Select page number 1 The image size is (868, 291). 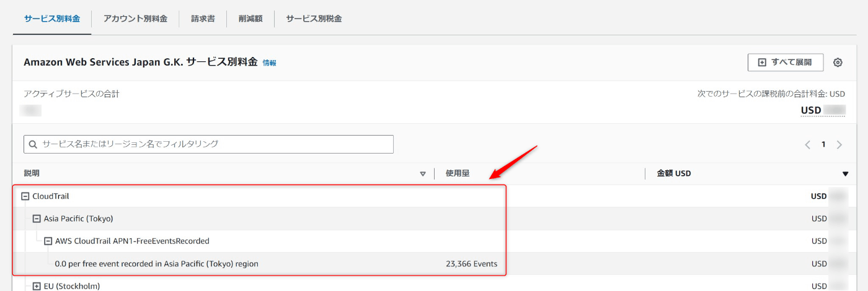tap(823, 144)
